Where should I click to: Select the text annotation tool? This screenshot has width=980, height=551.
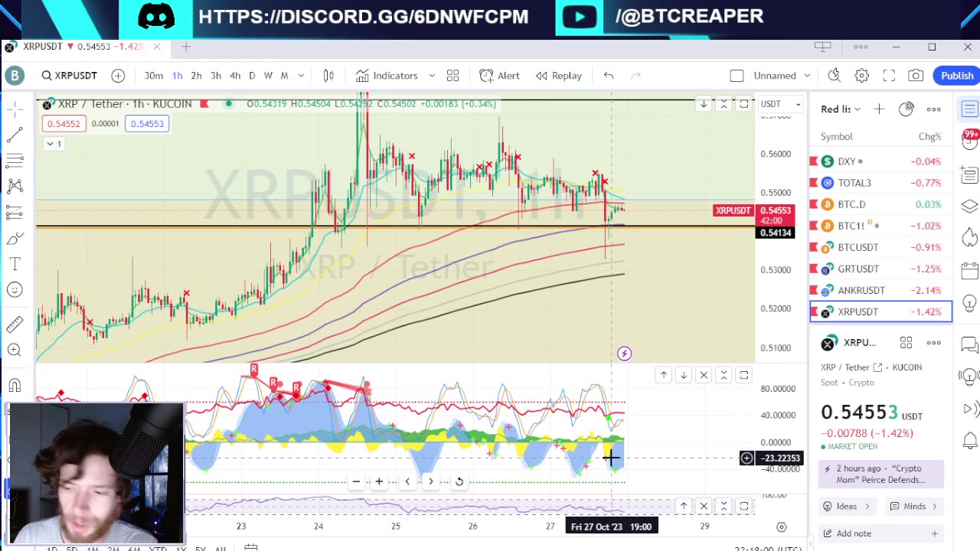click(x=15, y=264)
